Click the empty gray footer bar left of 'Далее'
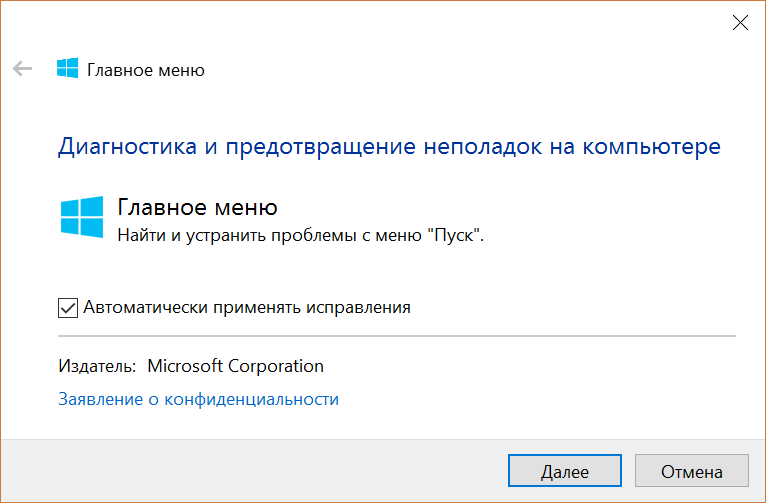 pos(254,471)
